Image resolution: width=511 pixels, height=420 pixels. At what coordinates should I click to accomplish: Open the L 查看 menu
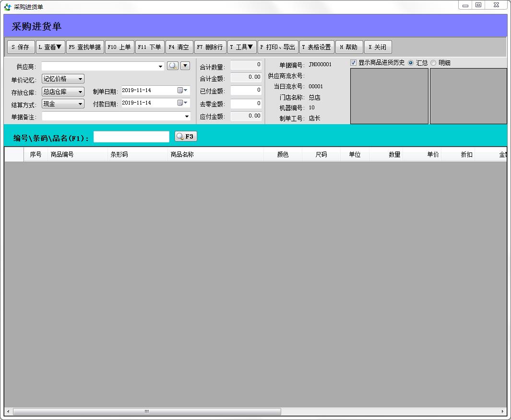50,47
